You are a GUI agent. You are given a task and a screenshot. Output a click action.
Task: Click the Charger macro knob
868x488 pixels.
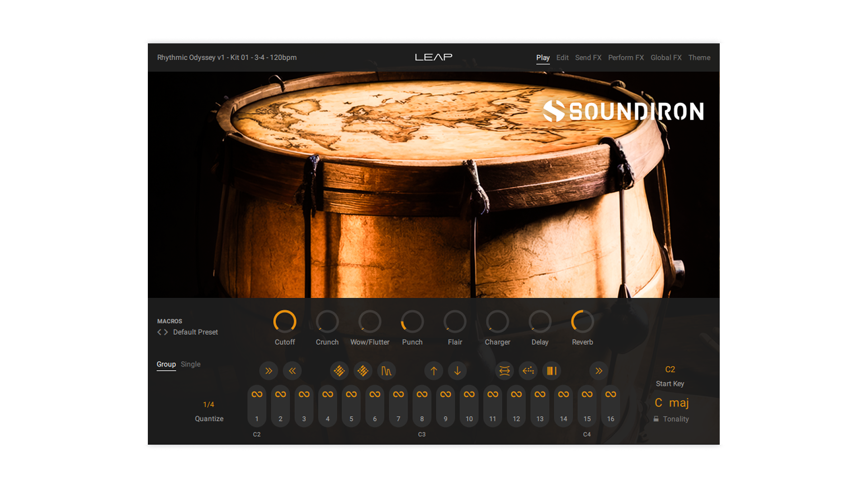click(x=497, y=322)
